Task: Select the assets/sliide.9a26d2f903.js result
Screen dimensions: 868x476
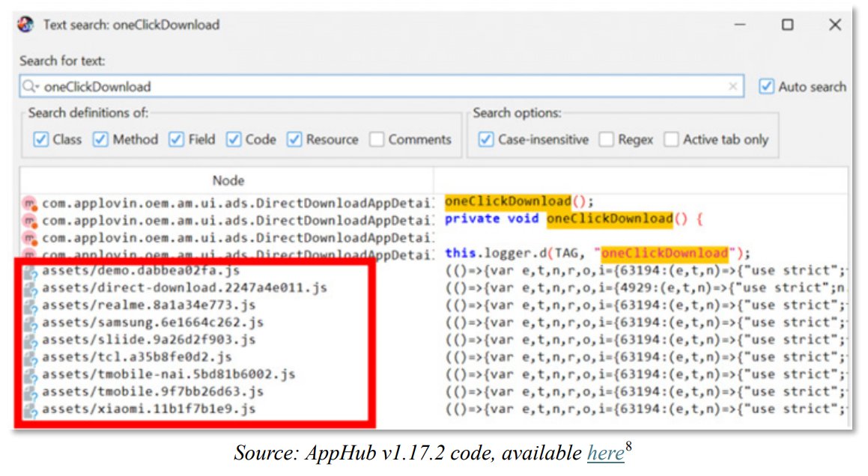Action: pyautogui.click(x=149, y=339)
